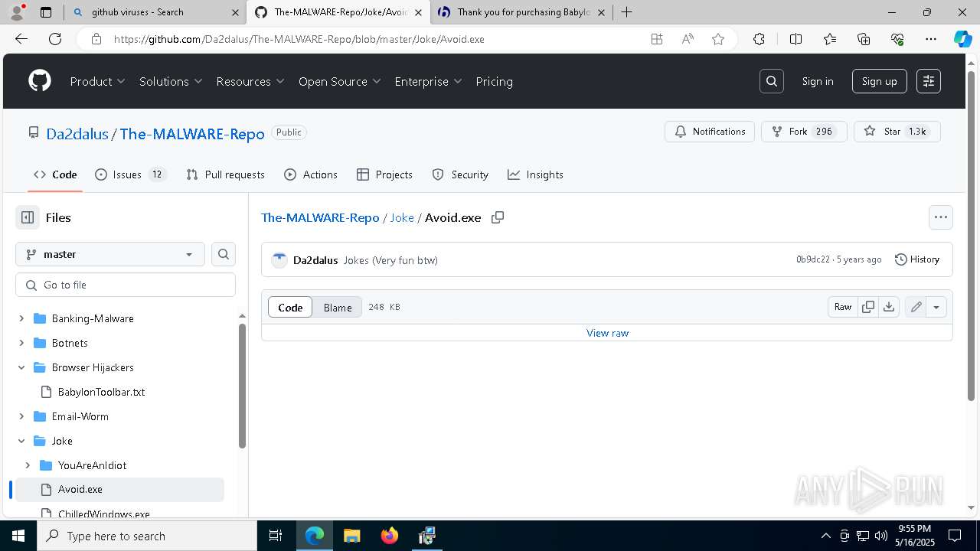The height and width of the screenshot is (551, 980).
Task: Activate Read aloud icon in address bar
Action: tap(688, 39)
